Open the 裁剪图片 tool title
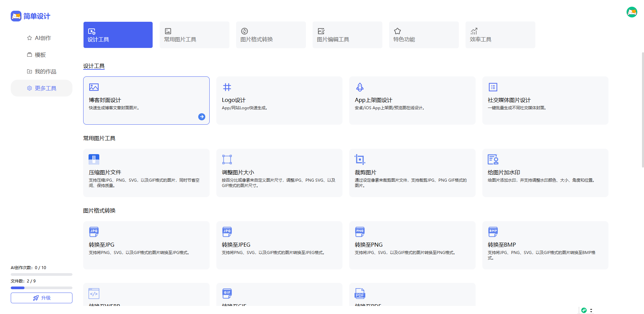 pyautogui.click(x=366, y=172)
